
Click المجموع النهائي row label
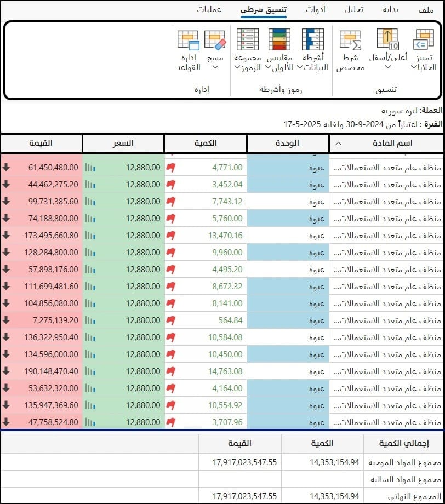(x=414, y=497)
